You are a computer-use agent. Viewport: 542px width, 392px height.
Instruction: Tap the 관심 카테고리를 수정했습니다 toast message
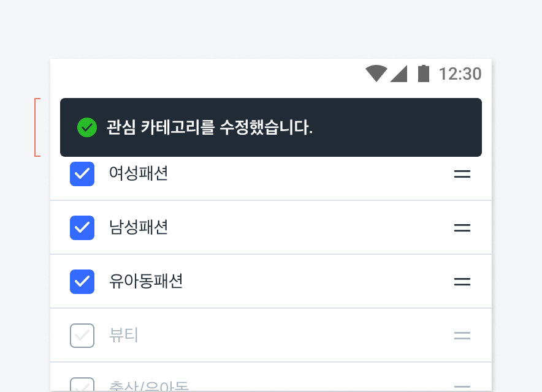point(210,127)
